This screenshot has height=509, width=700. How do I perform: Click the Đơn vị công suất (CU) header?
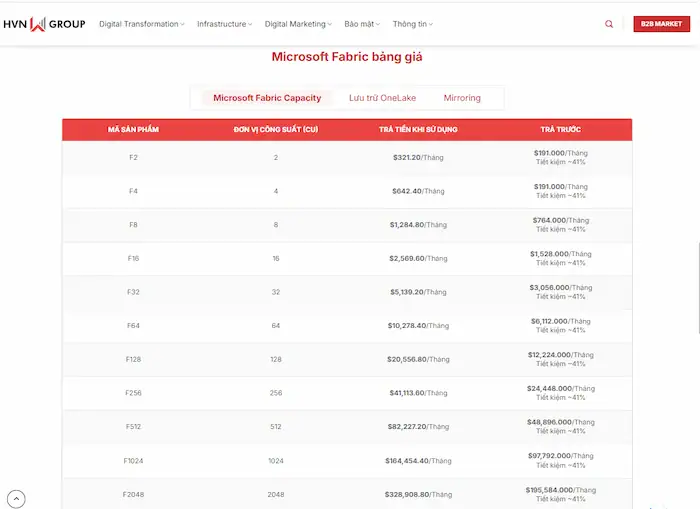pos(275,130)
